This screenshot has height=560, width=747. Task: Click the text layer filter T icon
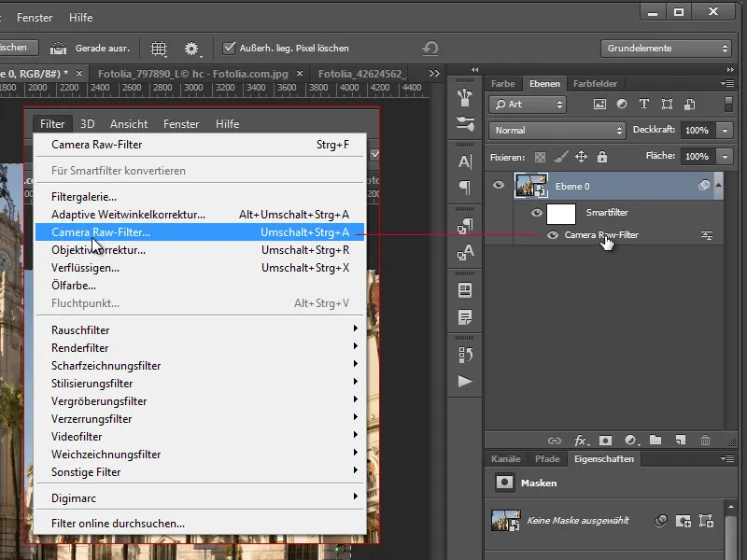[x=644, y=105]
